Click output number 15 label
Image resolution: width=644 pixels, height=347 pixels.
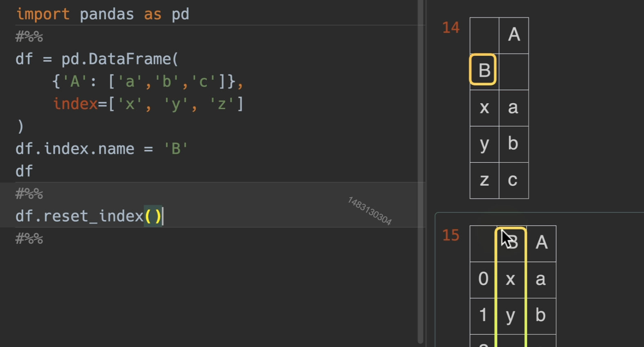(x=451, y=235)
